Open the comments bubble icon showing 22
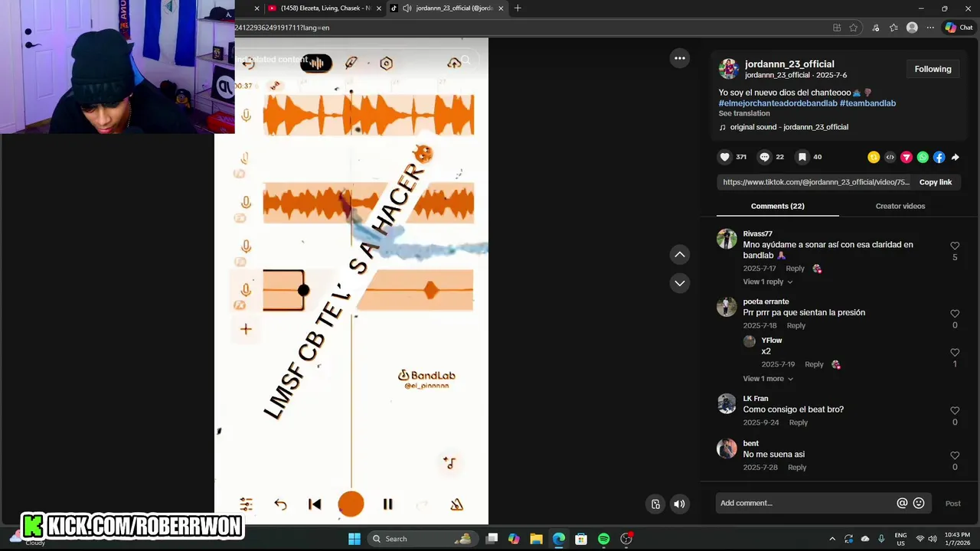 [x=764, y=157]
